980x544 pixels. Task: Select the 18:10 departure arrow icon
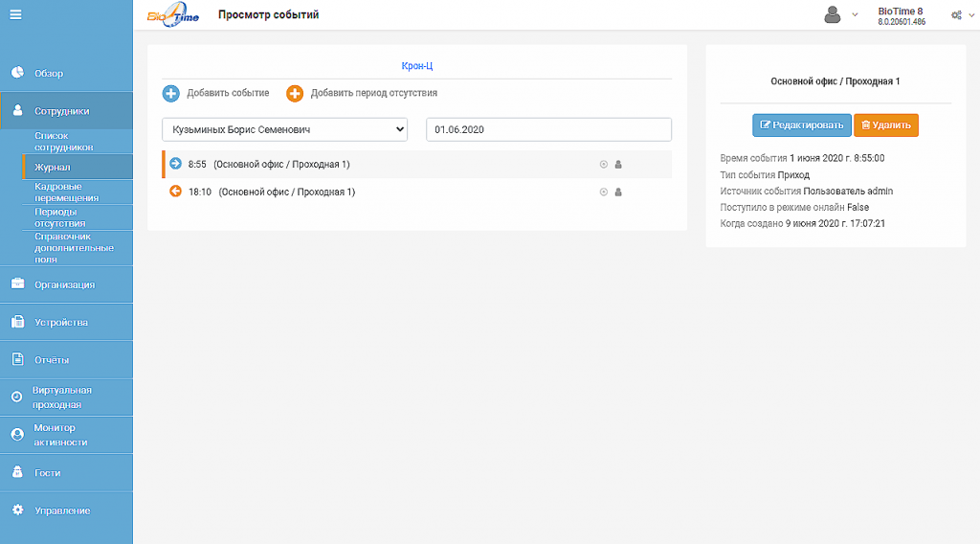pos(176,192)
